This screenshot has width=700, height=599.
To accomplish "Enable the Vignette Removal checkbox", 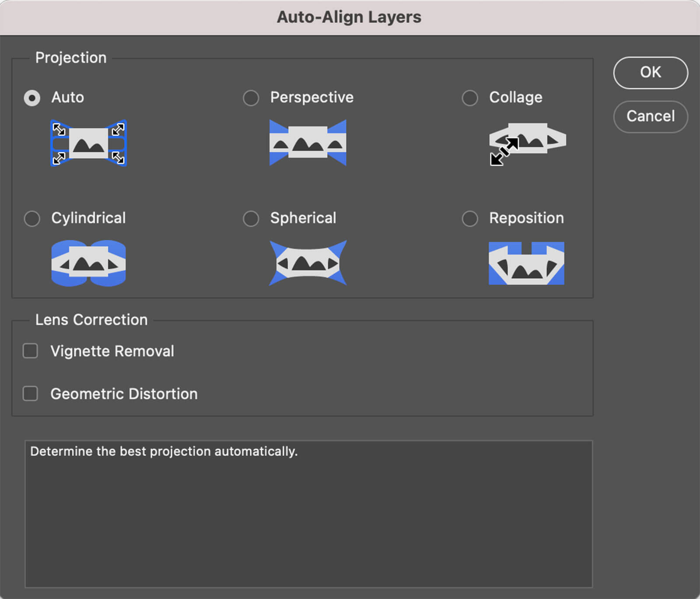I will tap(30, 351).
